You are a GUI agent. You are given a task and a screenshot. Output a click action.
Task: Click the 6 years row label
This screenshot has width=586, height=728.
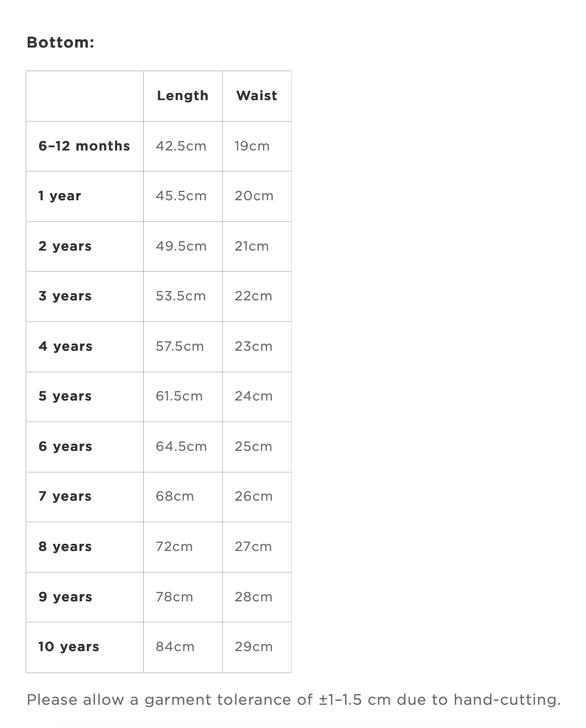click(65, 446)
